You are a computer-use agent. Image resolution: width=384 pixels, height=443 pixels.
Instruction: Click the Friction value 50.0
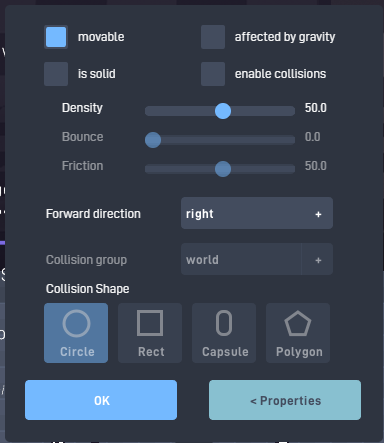point(316,166)
